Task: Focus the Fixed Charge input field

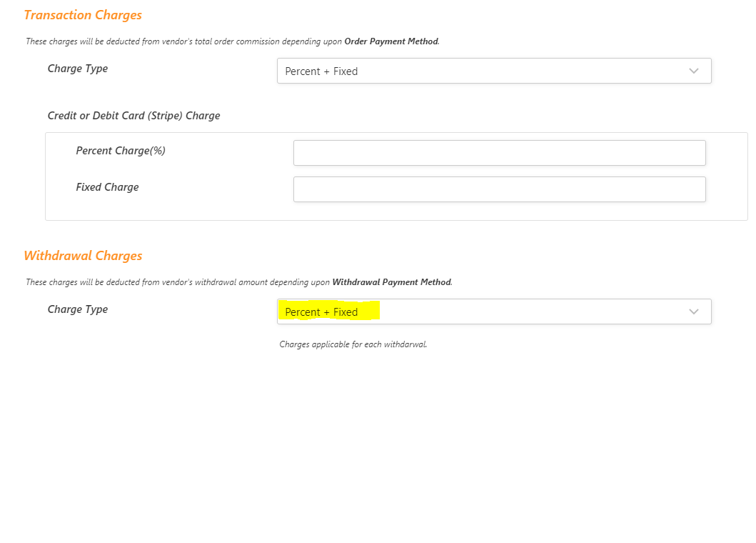Action: 499,189
